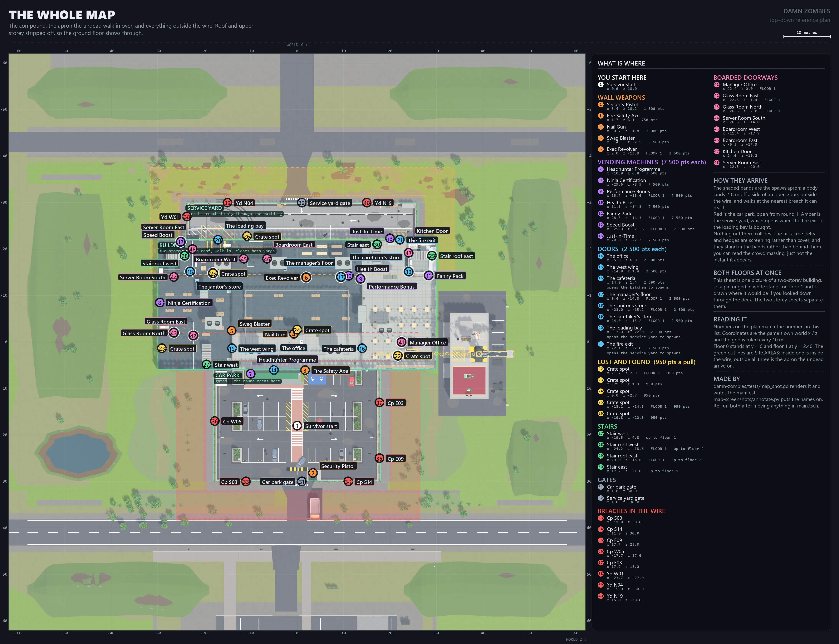Click the Exec Revolver pin 6 on the map
The height and width of the screenshot is (644, 839).
[306, 278]
